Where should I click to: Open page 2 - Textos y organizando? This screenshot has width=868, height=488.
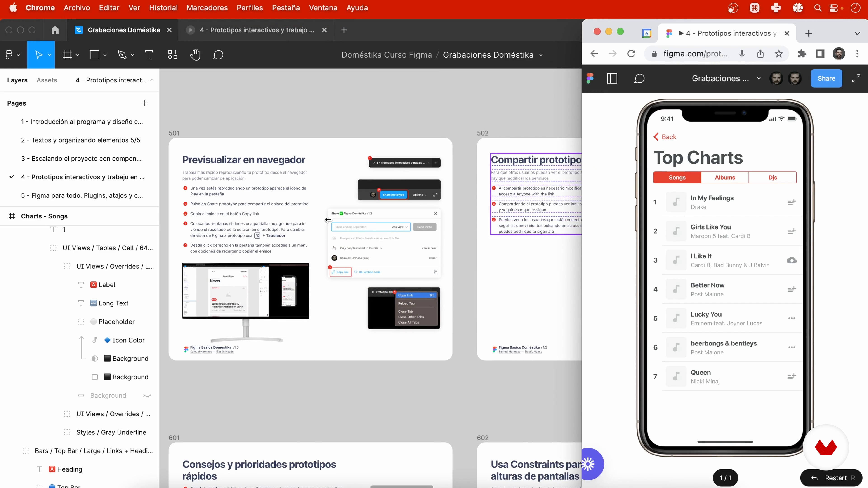click(80, 140)
